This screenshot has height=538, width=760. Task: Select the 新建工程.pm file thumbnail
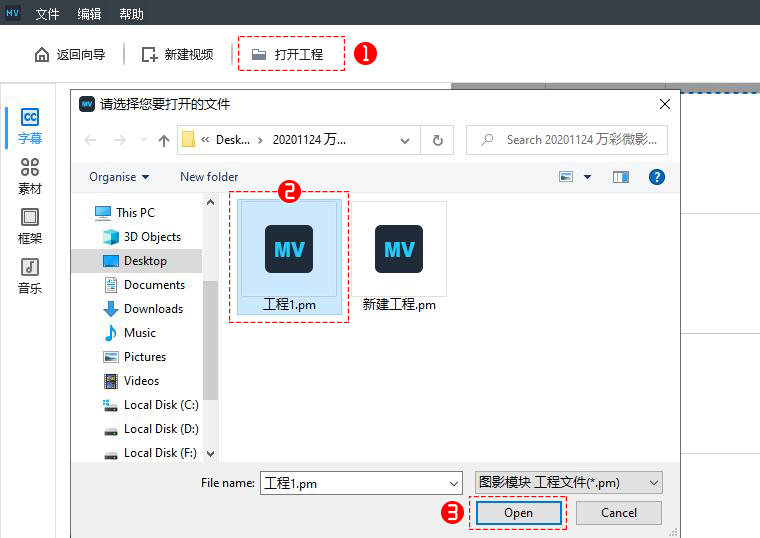tap(399, 257)
